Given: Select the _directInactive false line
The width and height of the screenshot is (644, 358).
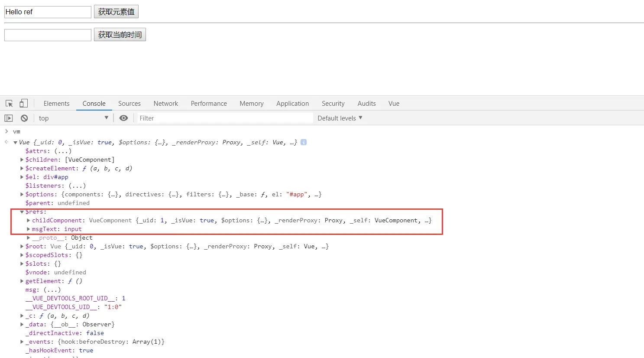Looking at the screenshot, I should tap(65, 333).
